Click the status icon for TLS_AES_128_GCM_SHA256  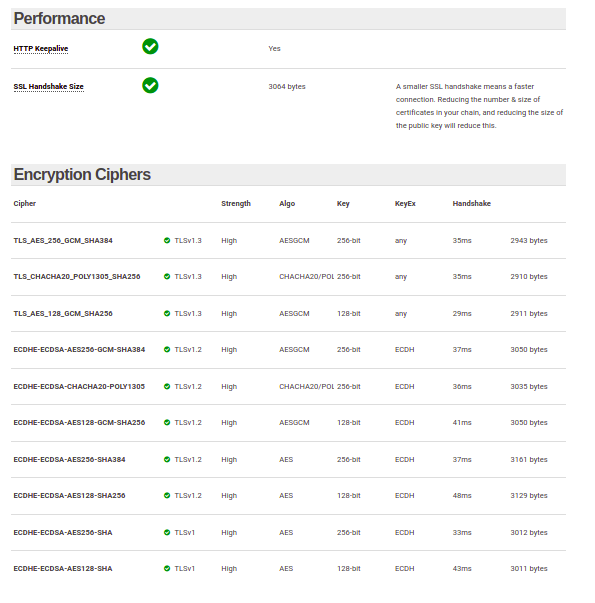point(167,313)
